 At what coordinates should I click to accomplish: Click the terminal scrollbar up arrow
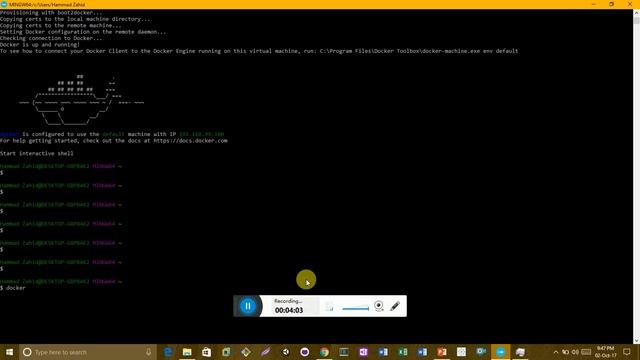click(x=636, y=13)
